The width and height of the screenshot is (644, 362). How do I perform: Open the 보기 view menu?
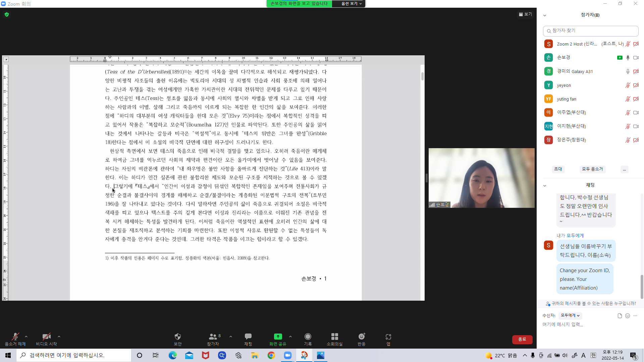click(x=525, y=14)
